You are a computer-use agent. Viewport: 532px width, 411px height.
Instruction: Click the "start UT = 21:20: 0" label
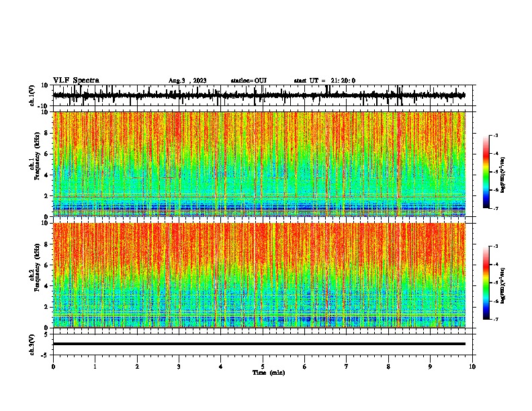click(x=324, y=81)
